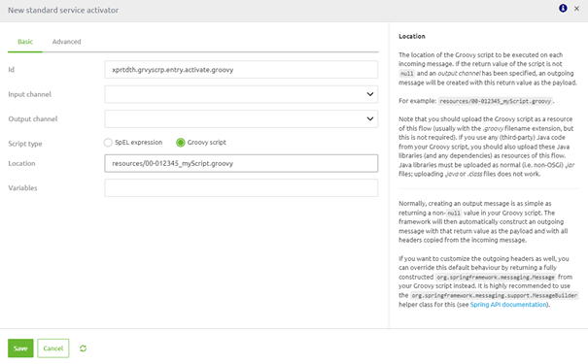Open the Output channel dropdown
This screenshot has width=588, height=364.
tap(241, 118)
